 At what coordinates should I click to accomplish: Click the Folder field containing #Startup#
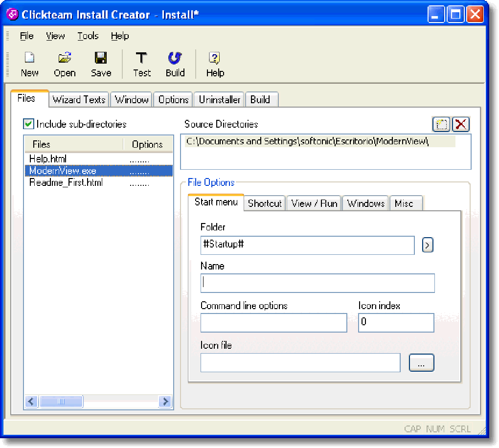tap(307, 245)
